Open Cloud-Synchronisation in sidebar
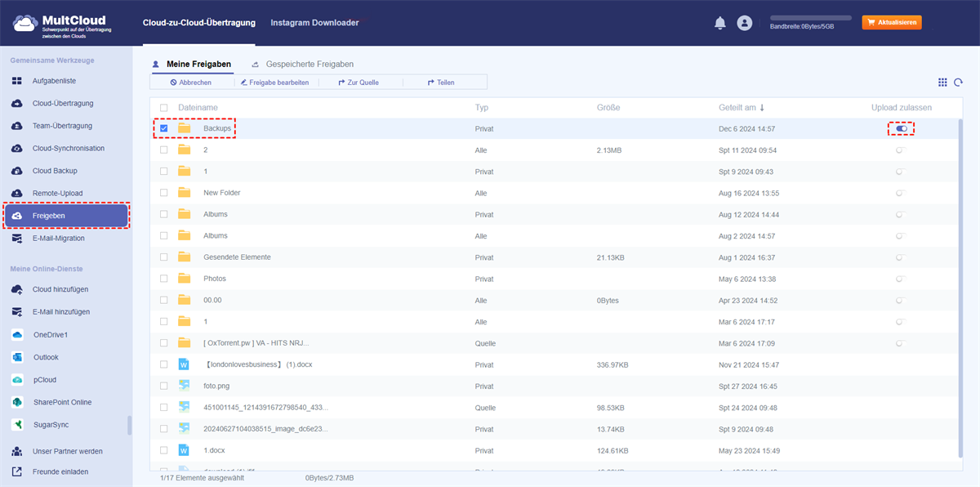This screenshot has width=980, height=487. pos(68,149)
